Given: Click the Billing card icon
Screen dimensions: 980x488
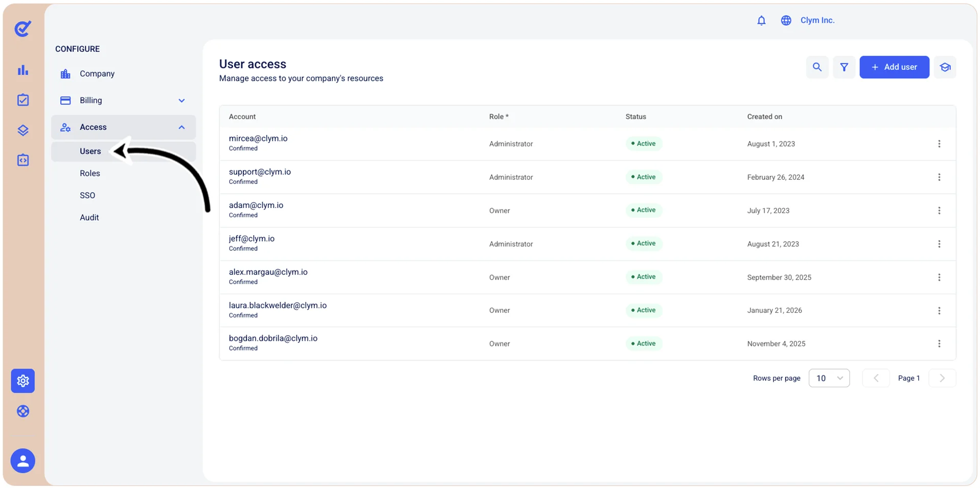Looking at the screenshot, I should [65, 100].
